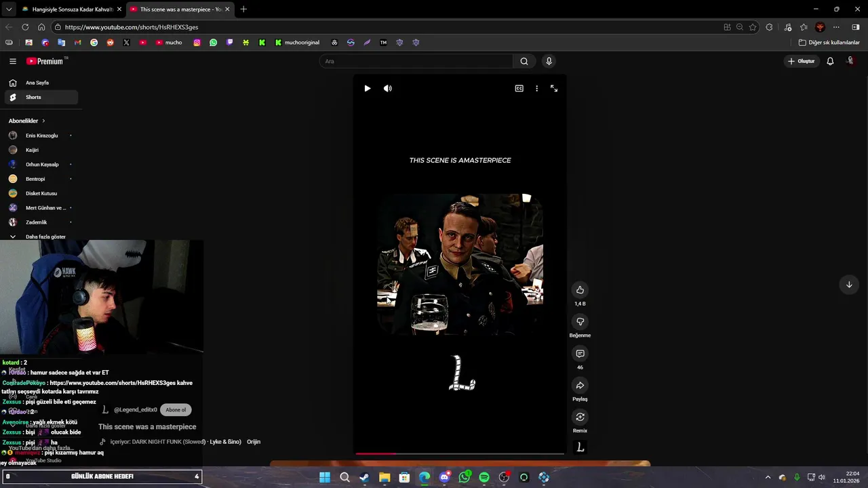Viewport: 868px width, 488px height.
Task: Share the Short with Paylaş arrow
Action: coord(580,385)
